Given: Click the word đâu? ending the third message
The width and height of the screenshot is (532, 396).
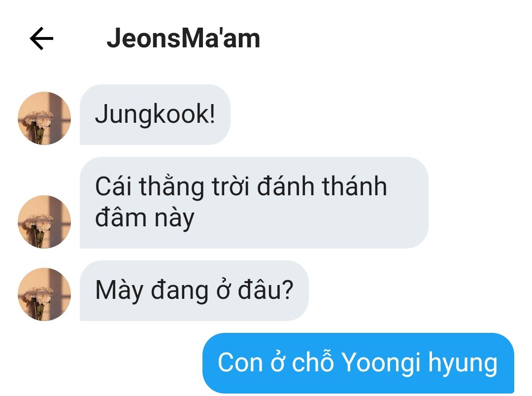Looking at the screenshot, I should [266, 289].
